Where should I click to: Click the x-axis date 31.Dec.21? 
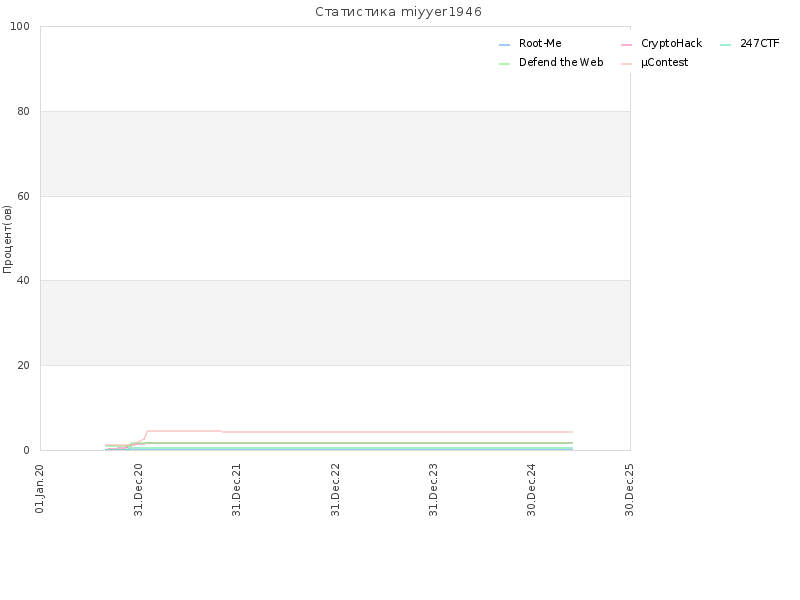(236, 490)
